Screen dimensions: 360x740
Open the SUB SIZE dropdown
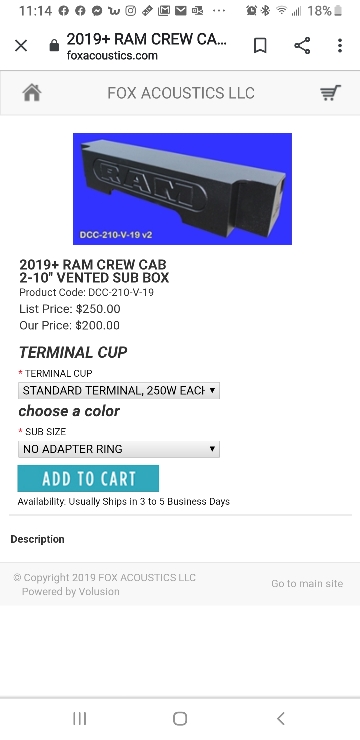pos(119,449)
